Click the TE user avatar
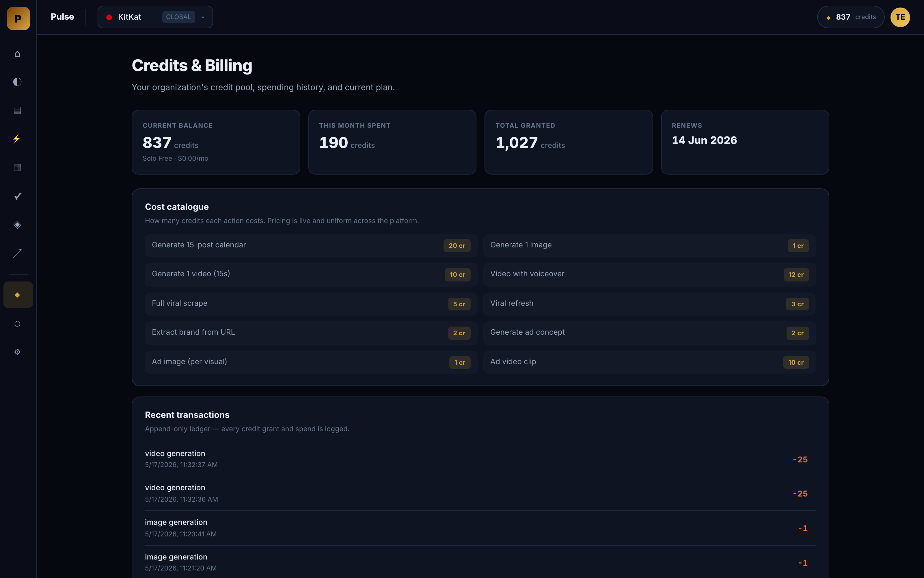The width and height of the screenshot is (924, 578). coord(900,17)
